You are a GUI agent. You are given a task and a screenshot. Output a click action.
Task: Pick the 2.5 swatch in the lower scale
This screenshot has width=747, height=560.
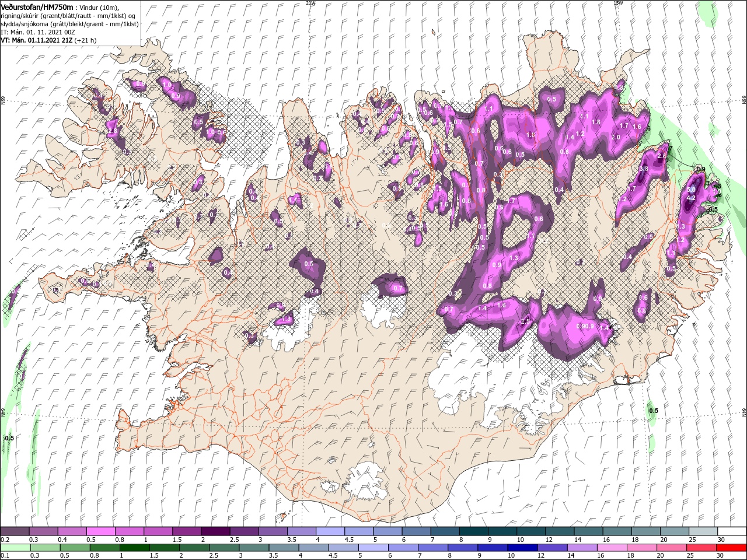pyautogui.click(x=224, y=548)
